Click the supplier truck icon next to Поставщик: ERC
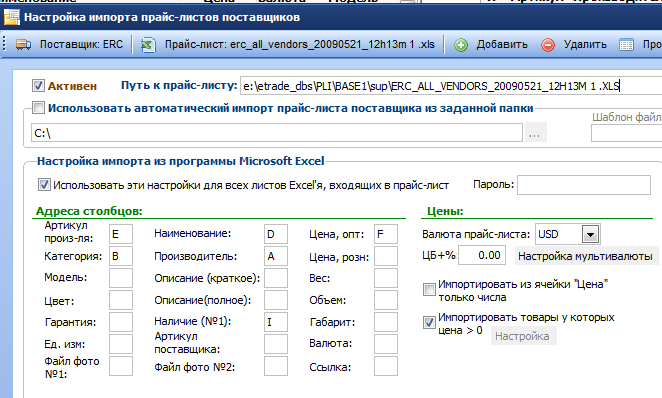The width and height of the screenshot is (662, 398). 23,44
